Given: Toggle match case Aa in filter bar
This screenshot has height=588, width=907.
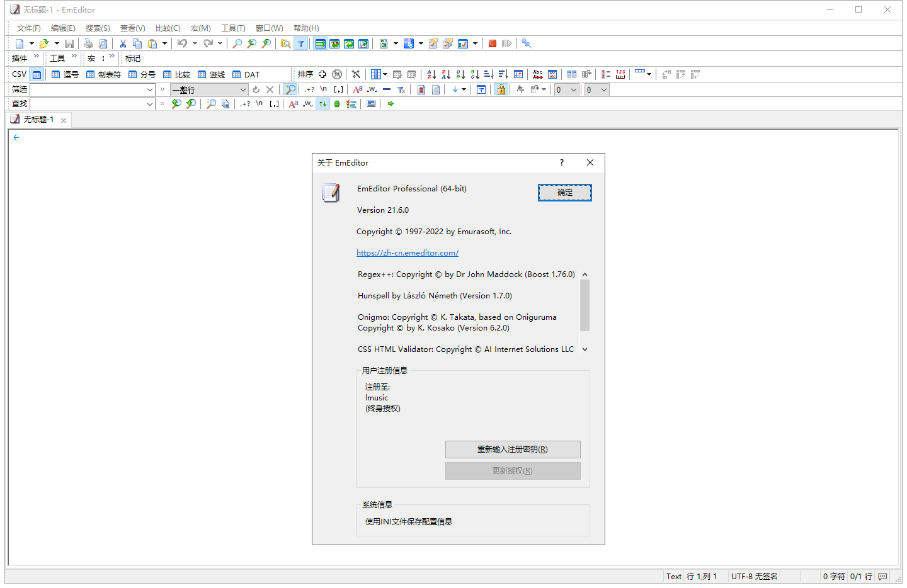Looking at the screenshot, I should (357, 89).
